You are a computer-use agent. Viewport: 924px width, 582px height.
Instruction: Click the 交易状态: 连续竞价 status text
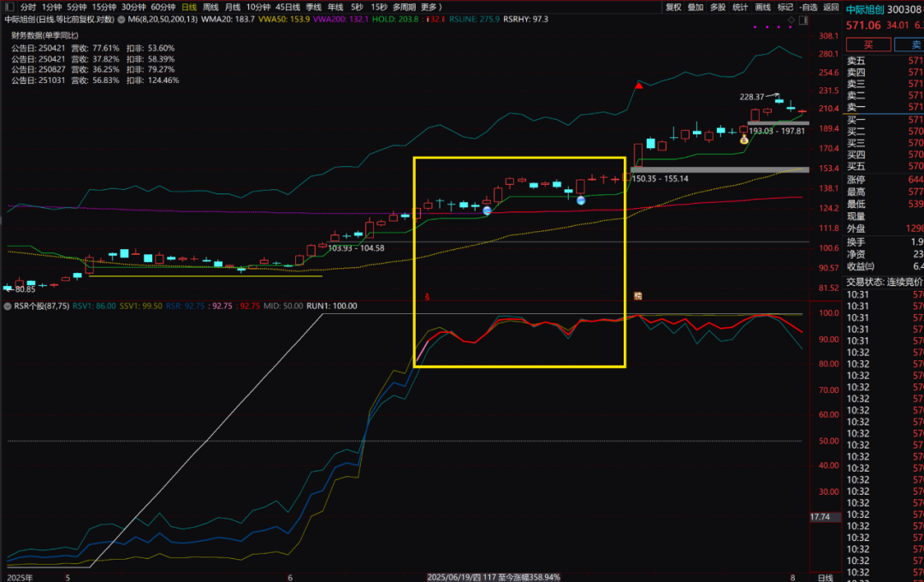tap(885, 282)
